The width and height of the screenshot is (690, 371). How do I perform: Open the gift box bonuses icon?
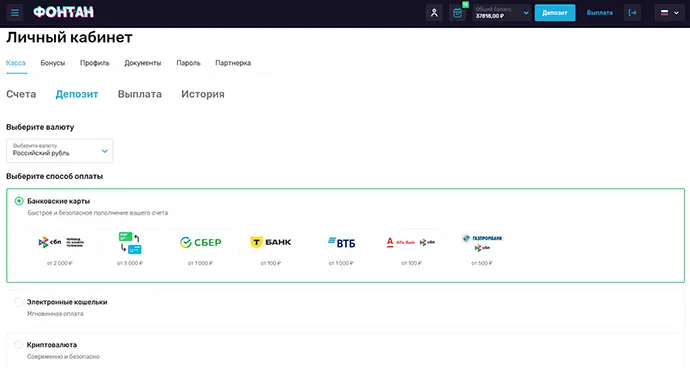(457, 13)
